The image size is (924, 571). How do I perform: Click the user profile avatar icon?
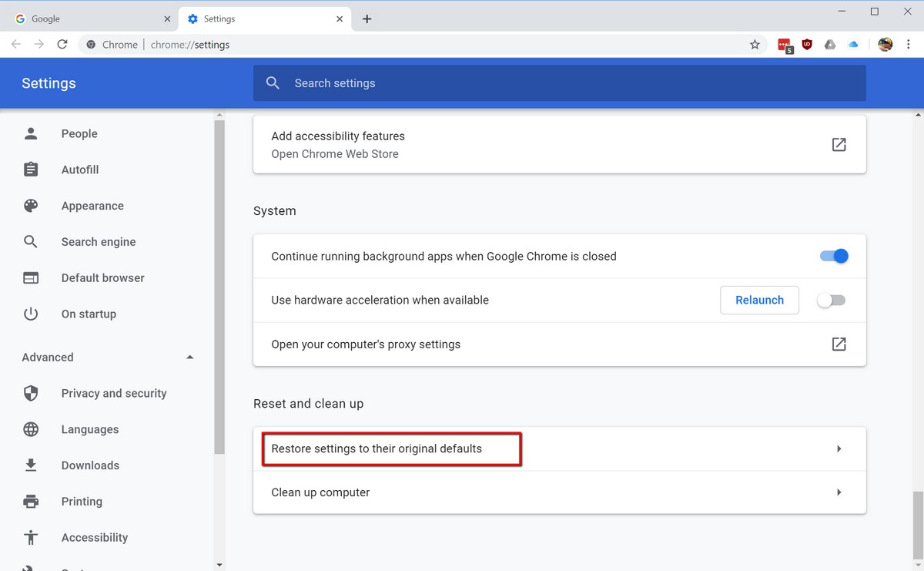point(885,45)
